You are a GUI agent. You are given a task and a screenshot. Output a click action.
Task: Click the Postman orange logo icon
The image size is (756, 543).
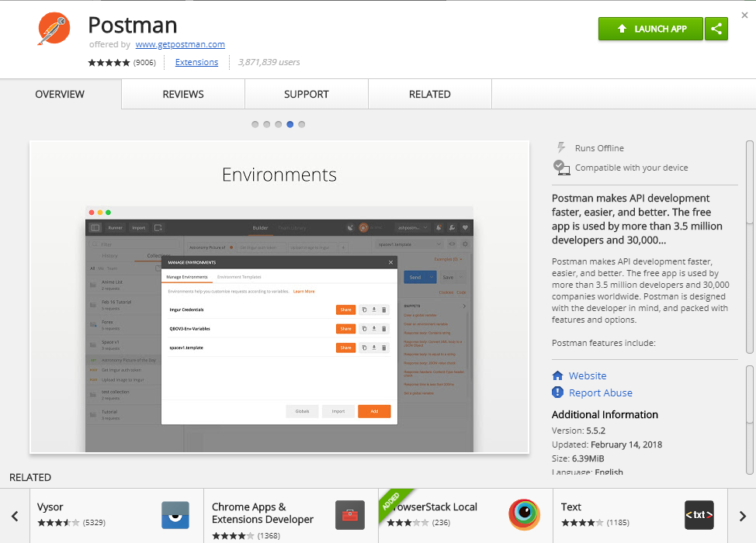click(54, 29)
